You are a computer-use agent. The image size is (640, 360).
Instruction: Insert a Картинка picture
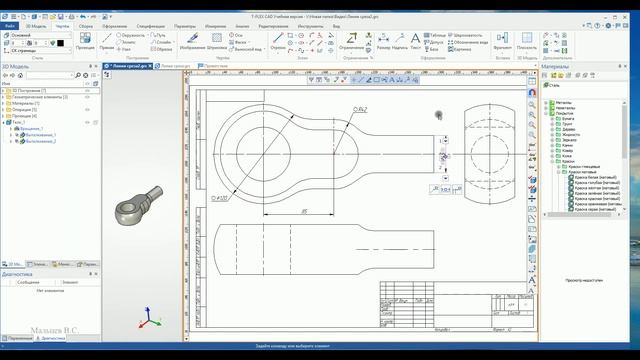click(460, 49)
